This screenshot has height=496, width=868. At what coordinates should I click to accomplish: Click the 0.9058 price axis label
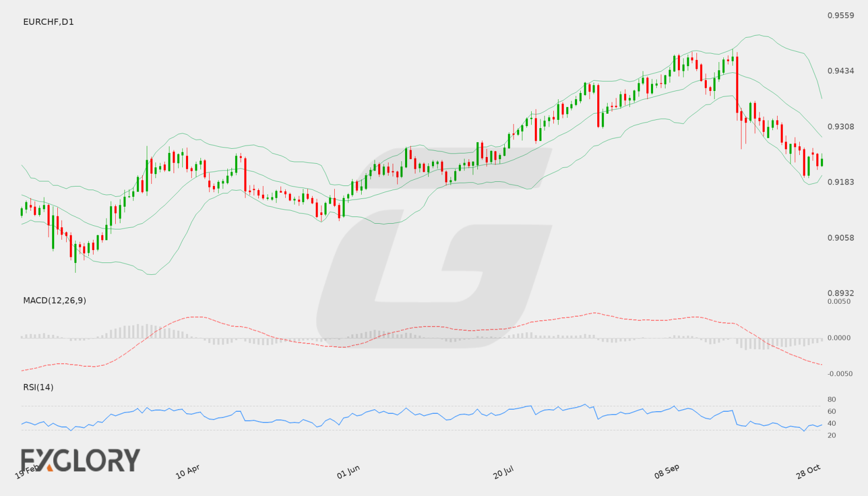point(841,238)
